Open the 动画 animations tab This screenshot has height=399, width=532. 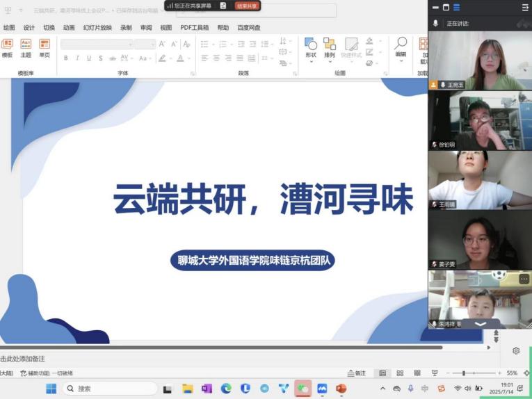tap(69, 28)
